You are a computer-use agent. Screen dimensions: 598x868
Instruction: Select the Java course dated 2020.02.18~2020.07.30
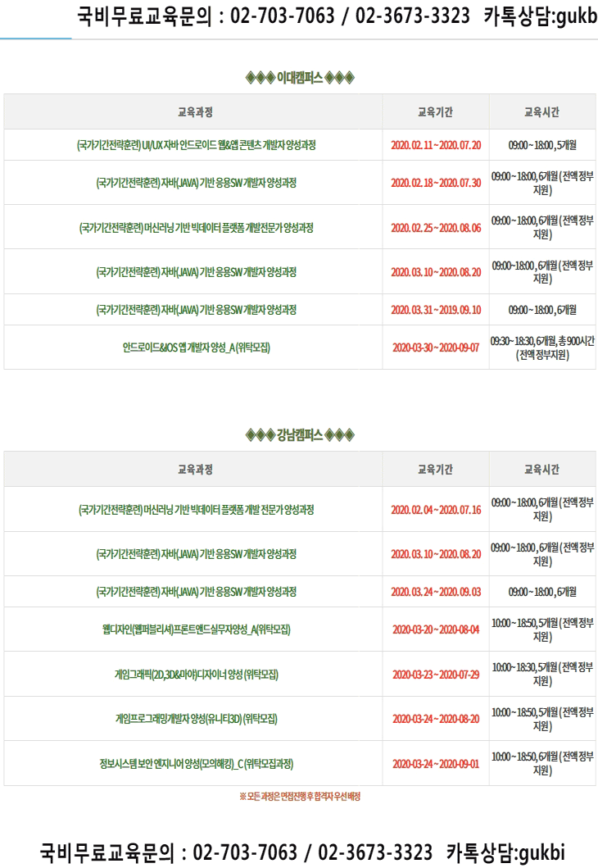coord(196,183)
